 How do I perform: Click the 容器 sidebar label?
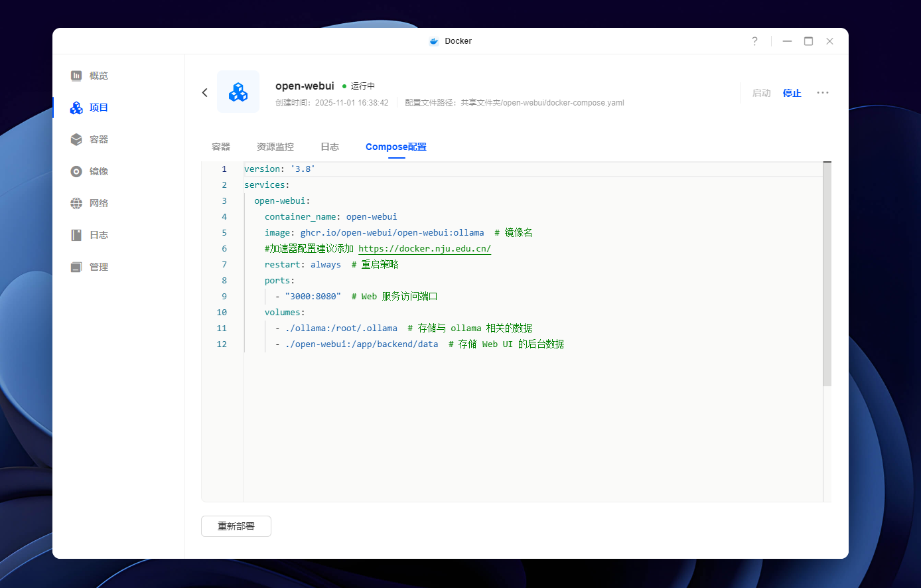point(99,139)
